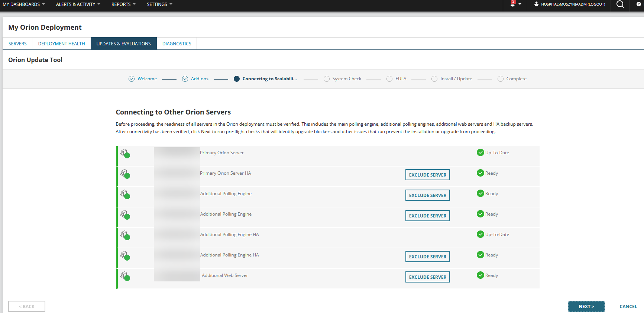Click the Welcome step label
The height and width of the screenshot is (313, 644).
[x=147, y=79]
